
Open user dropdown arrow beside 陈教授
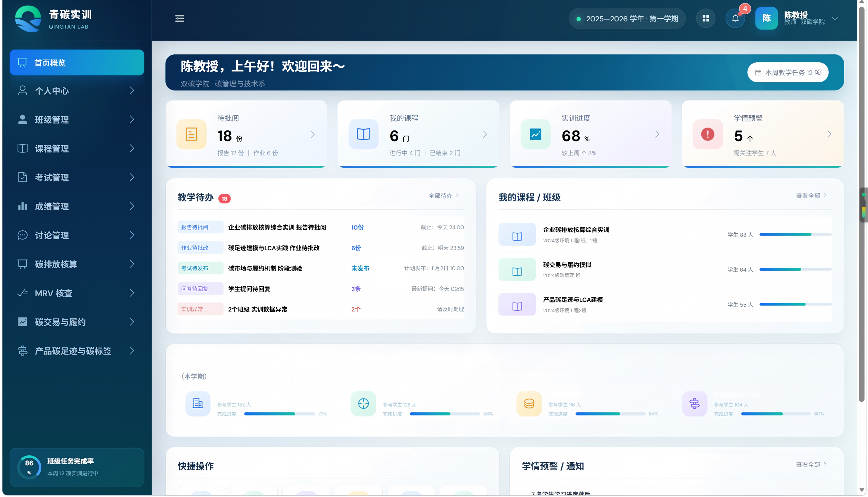[835, 19]
